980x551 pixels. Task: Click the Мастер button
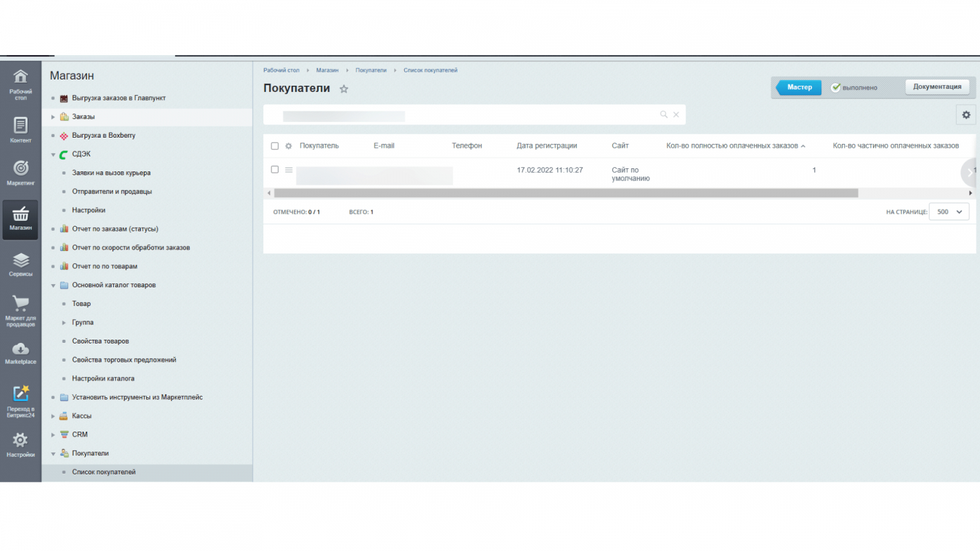[799, 88]
